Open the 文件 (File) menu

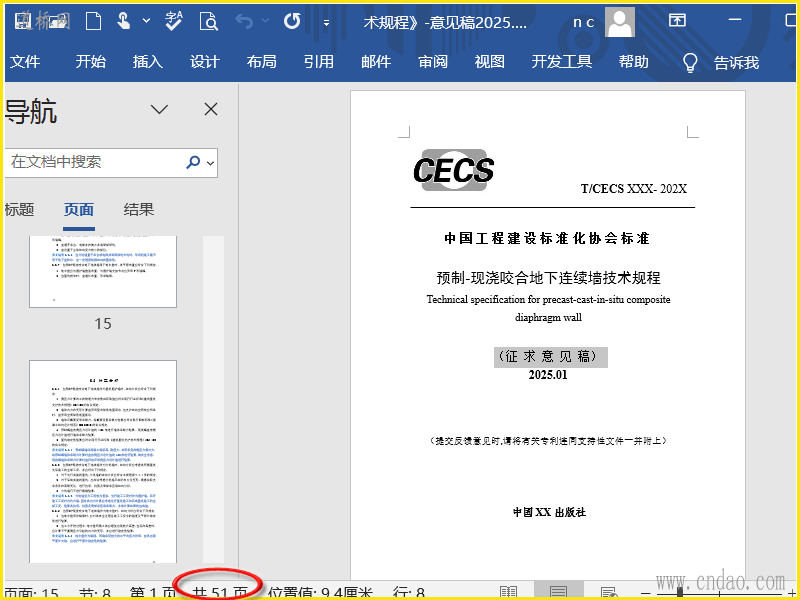pyautogui.click(x=25, y=62)
